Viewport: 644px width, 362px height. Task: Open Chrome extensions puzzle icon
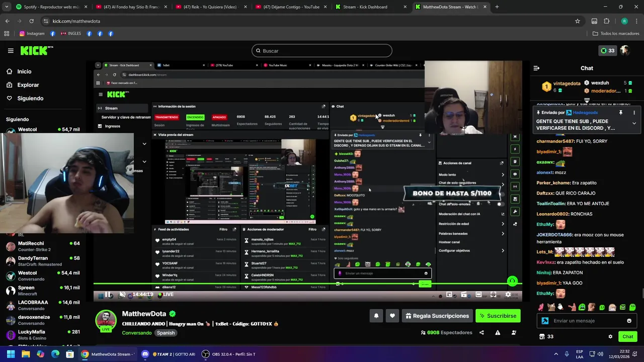coord(606,21)
